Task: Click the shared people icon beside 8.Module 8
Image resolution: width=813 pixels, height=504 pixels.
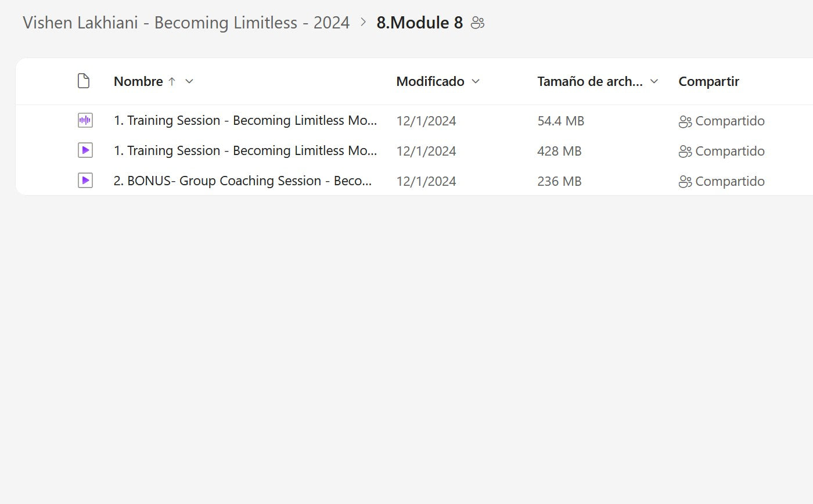Action: tap(478, 23)
